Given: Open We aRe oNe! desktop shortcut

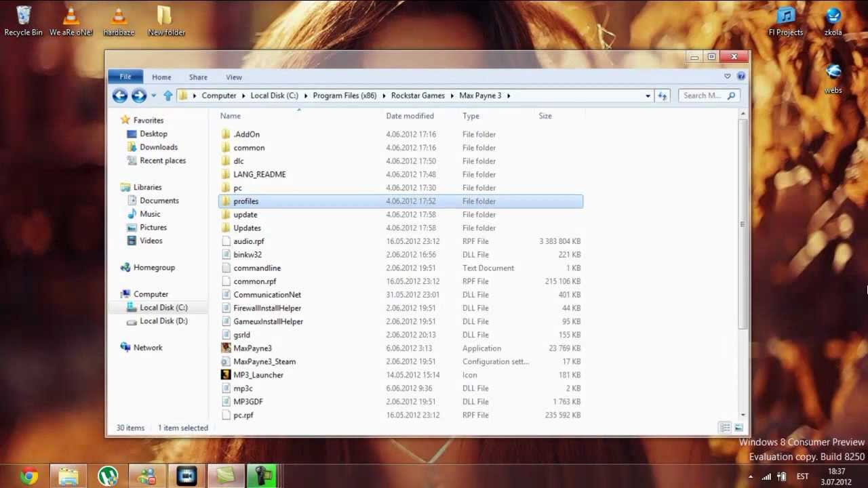Looking at the screenshot, I should tap(71, 20).
